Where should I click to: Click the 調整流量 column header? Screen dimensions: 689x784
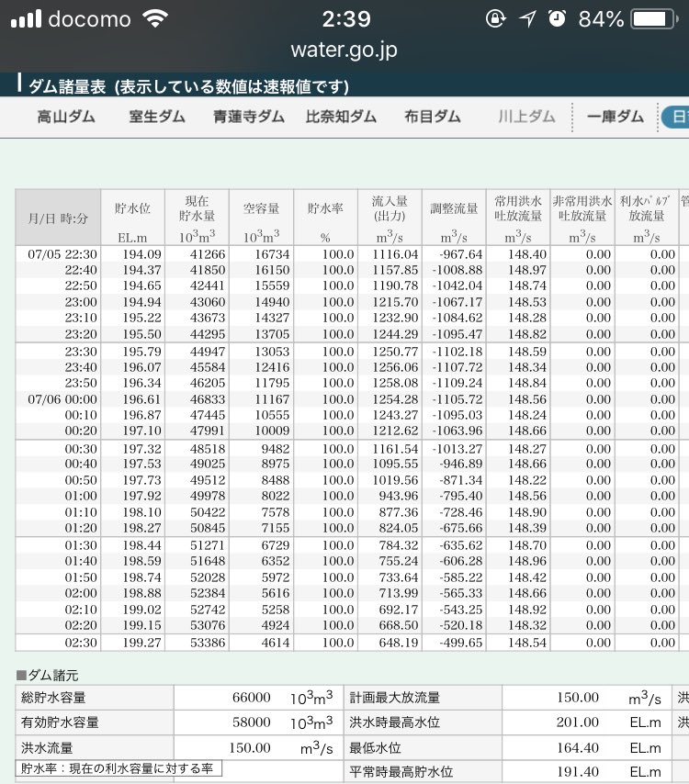[454, 218]
